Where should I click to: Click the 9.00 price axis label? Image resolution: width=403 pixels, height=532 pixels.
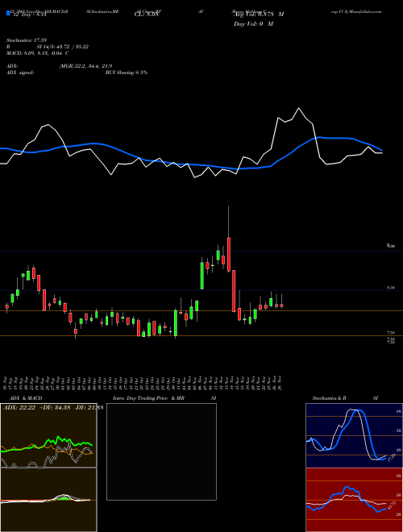(x=391, y=246)
